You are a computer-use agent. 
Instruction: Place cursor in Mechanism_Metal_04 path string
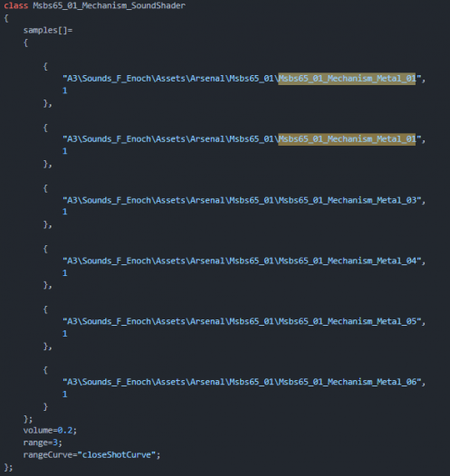pyautogui.click(x=244, y=261)
